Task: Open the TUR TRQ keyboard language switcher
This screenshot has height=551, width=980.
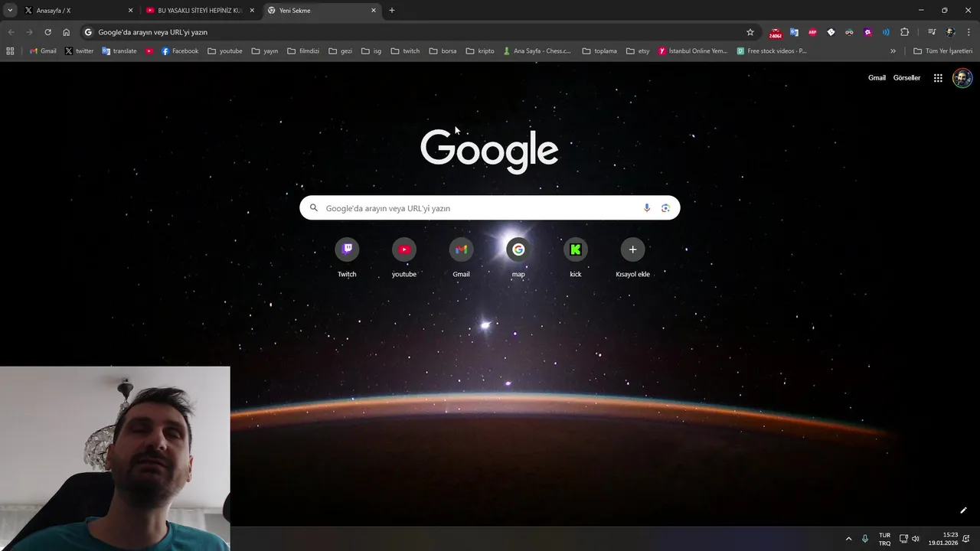Action: (x=884, y=540)
